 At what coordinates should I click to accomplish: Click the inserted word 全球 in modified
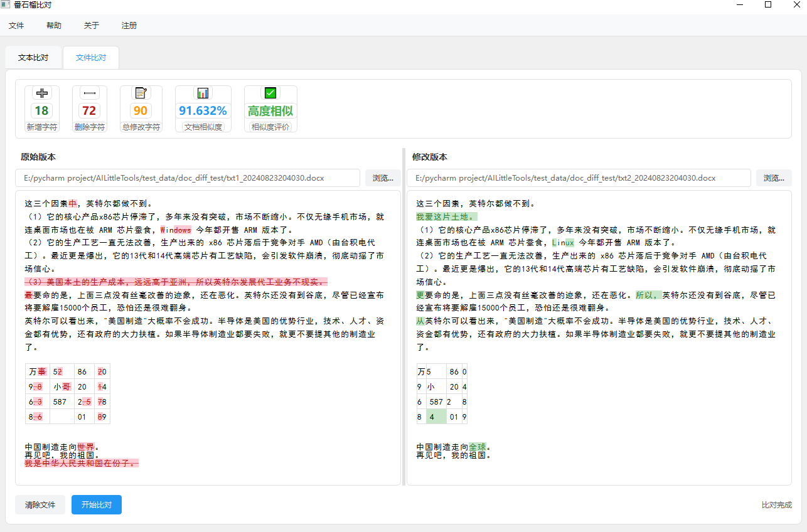tap(478, 447)
